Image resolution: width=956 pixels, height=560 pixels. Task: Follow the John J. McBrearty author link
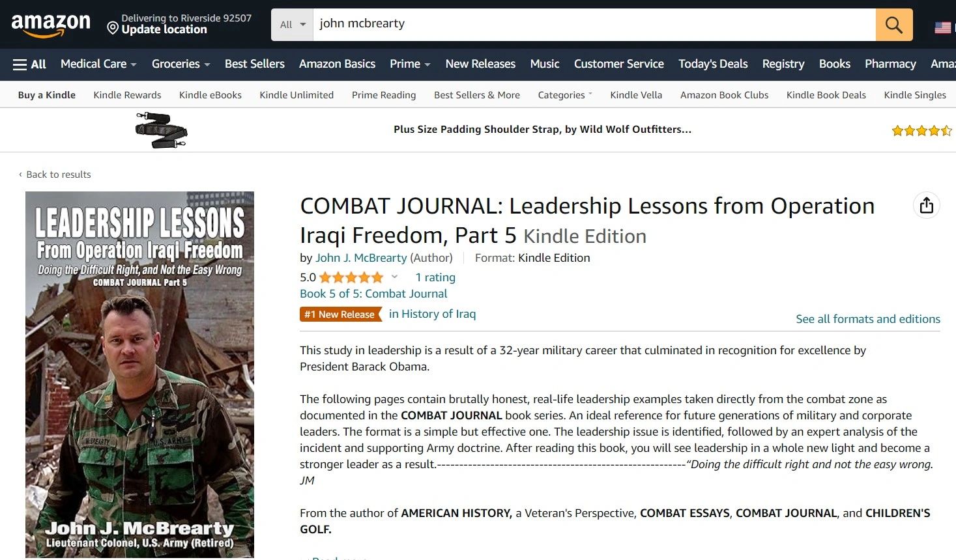click(361, 258)
